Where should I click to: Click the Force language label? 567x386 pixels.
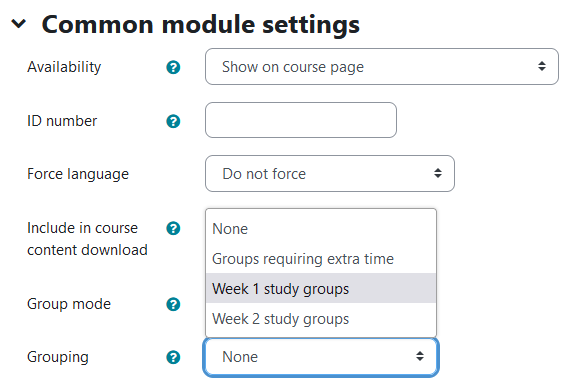78,174
